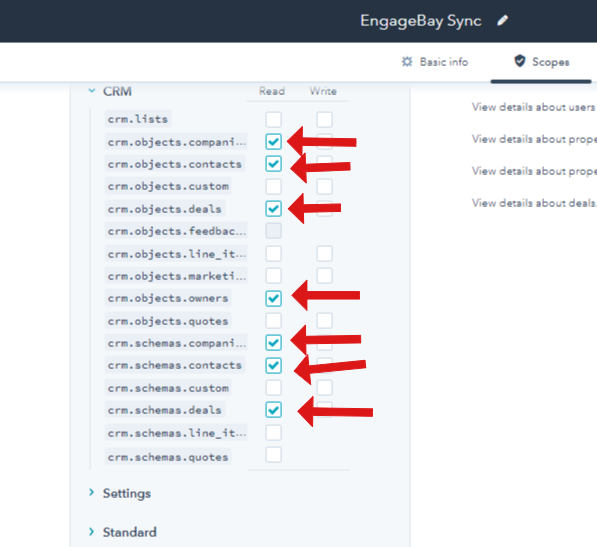Check Read for crm.objects.custom
597x547 pixels.
[273, 187]
